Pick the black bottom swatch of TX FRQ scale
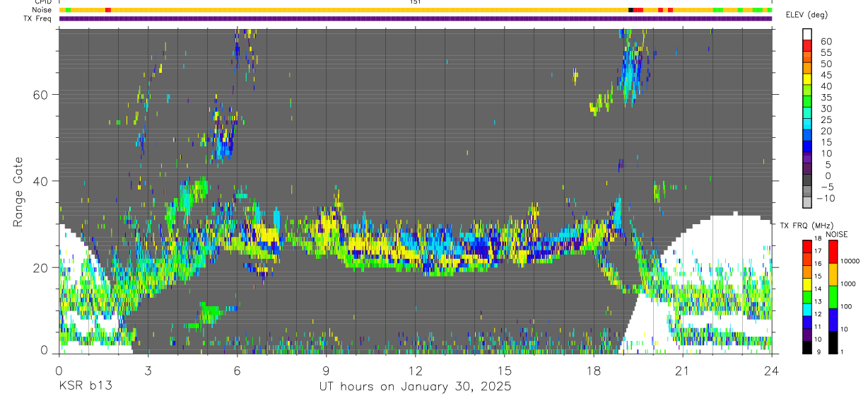The image size is (868, 401). pyautogui.click(x=807, y=347)
